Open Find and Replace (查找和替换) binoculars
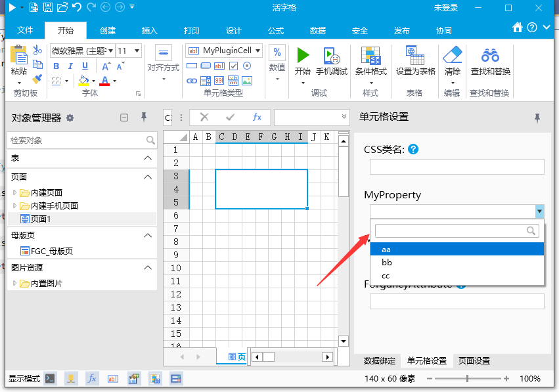This screenshot has height=392, width=559. pos(490,55)
